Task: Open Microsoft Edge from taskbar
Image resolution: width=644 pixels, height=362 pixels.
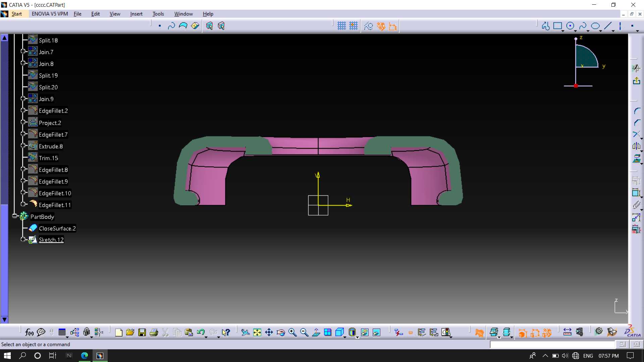Action: pos(85,356)
